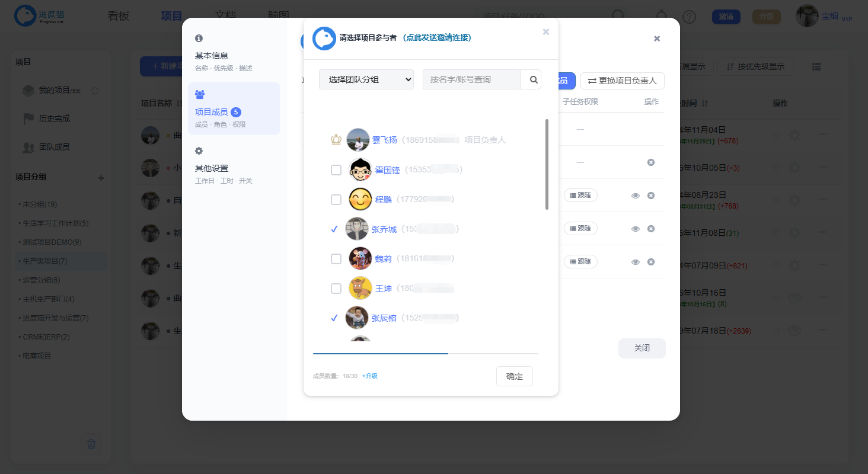Viewport: 868px width, 474px height.
Task: Toggle eye icon in first 跟随 row
Action: [636, 196]
